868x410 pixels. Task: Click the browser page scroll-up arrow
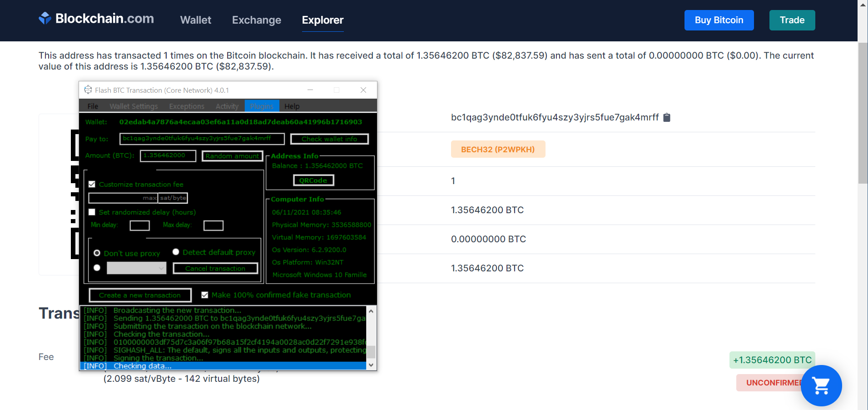pos(863,5)
